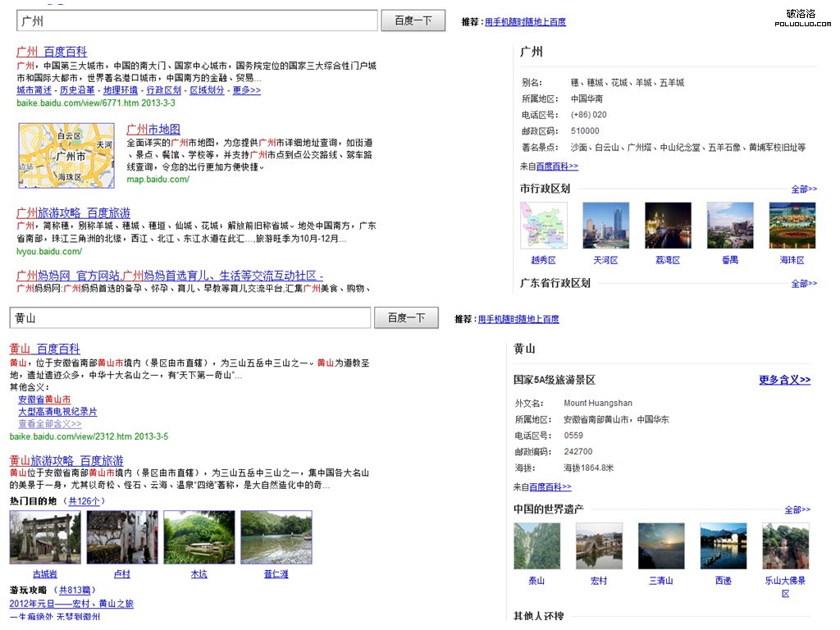Image resolution: width=840 pixels, height=630 pixels.
Task: Click the 三清山 sunset thumbnail
Action: [661, 546]
